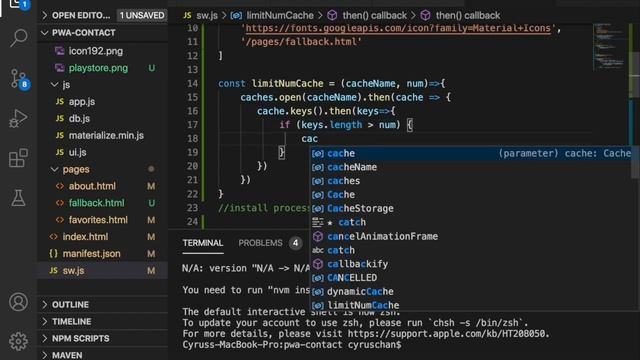
Task: Open the Explorer view icon
Action: point(18,5)
